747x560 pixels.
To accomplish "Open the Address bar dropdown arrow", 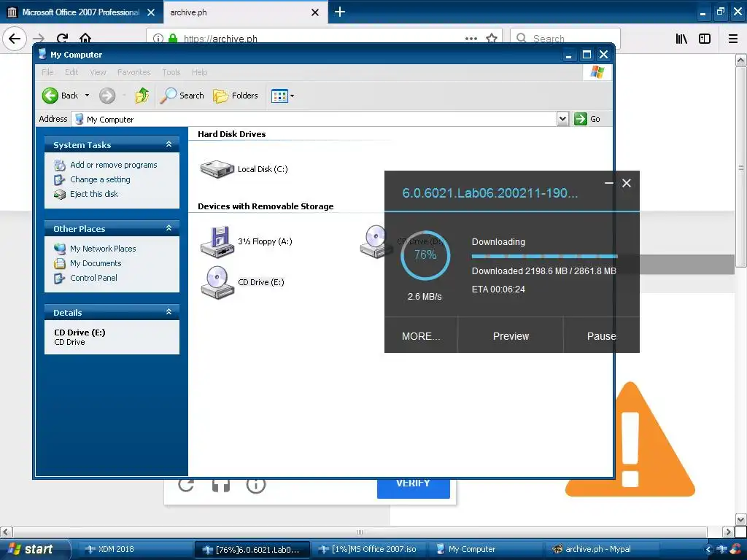I will click(562, 119).
